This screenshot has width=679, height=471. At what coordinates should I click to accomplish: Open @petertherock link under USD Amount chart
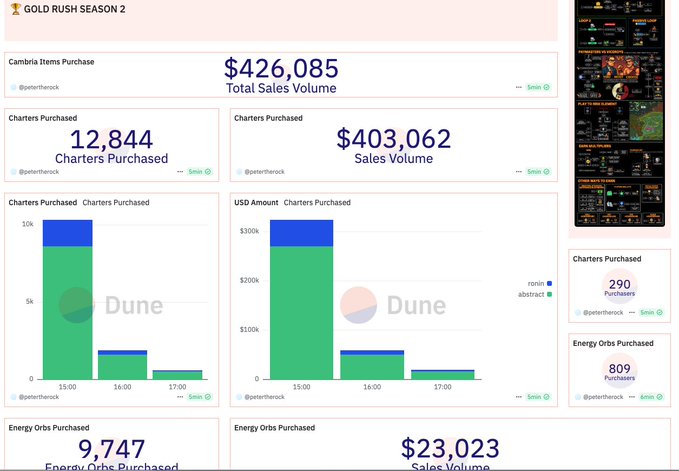point(264,397)
